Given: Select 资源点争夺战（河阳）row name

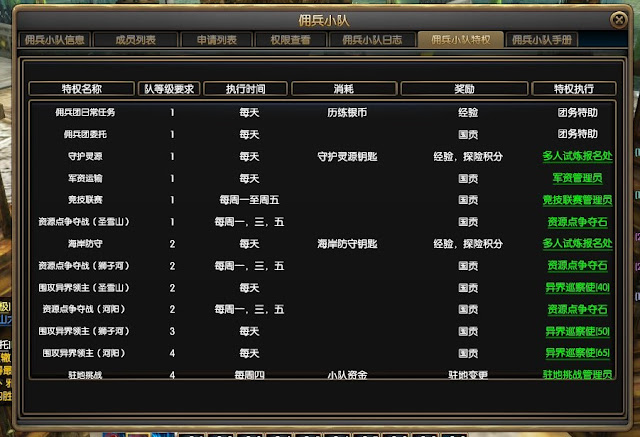Looking at the screenshot, I should [x=84, y=309].
